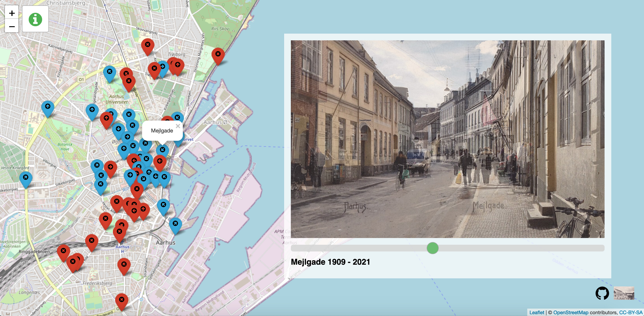
Task: Select the red marker on the Riis Skov coast
Action: click(x=218, y=56)
